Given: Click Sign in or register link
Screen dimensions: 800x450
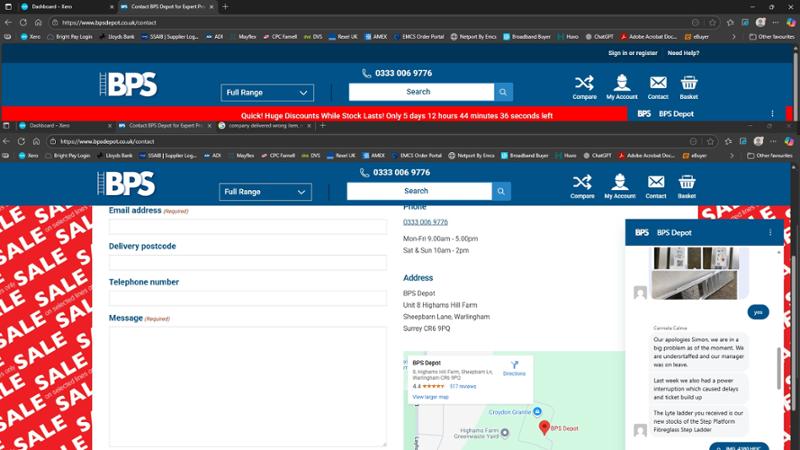Looking at the screenshot, I should pyautogui.click(x=633, y=53).
